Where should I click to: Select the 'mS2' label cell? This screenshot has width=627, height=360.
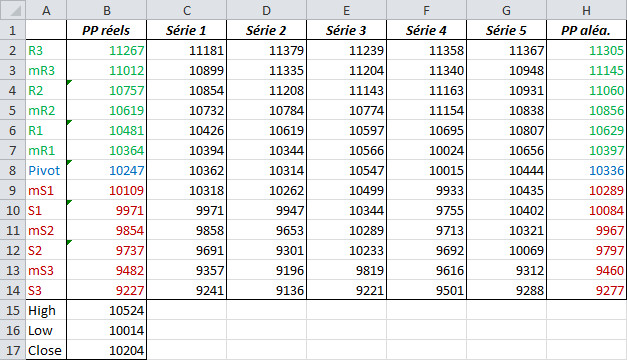(x=46, y=230)
